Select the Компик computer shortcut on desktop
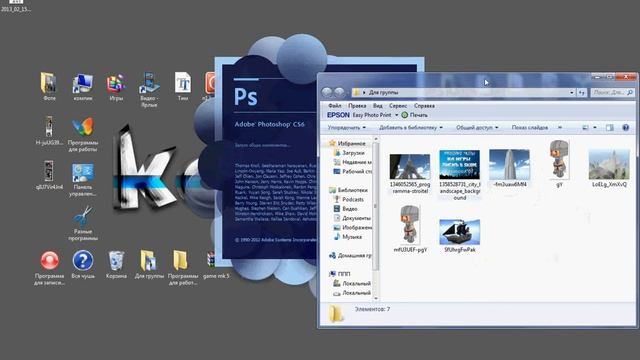 tap(83, 87)
